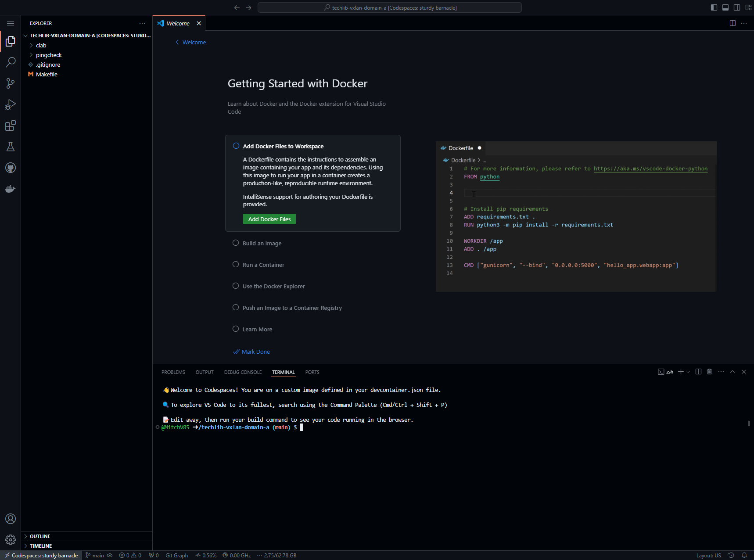This screenshot has width=754, height=560.
Task: Open the Docker whale view
Action: click(11, 189)
